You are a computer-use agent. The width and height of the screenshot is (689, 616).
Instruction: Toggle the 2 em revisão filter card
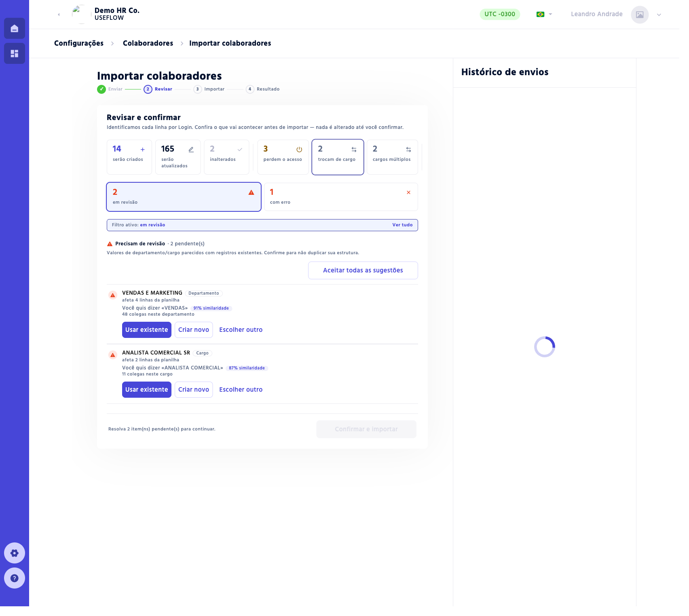tap(184, 197)
